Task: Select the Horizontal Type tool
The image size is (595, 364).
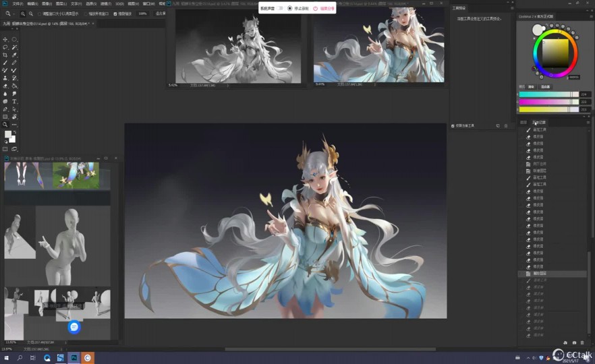Action: pos(14,102)
